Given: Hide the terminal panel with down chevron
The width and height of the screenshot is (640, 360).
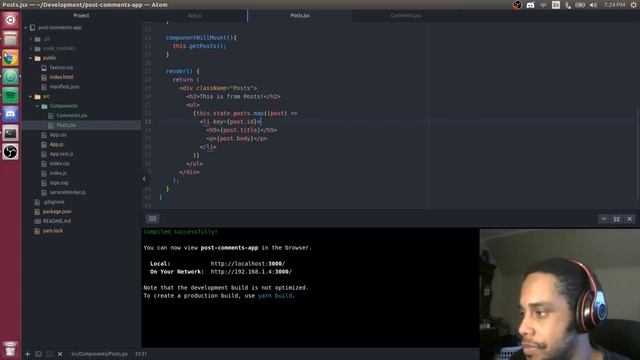Looking at the screenshot, I should pos(603,219).
